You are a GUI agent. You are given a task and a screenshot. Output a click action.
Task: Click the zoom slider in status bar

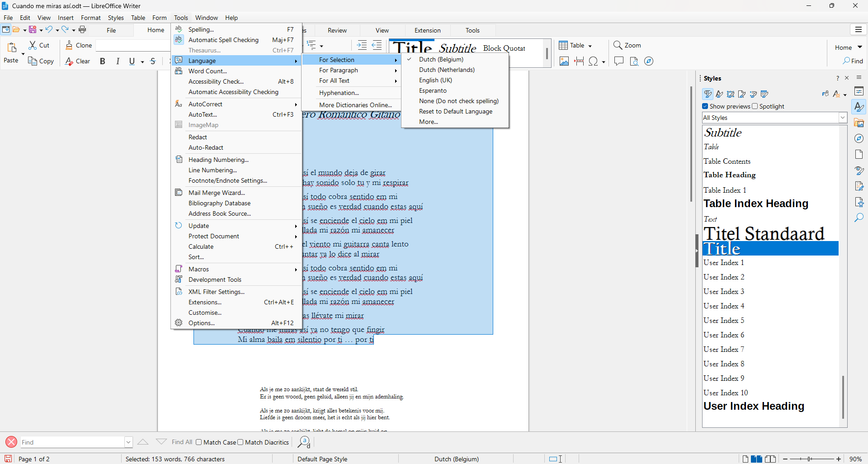click(811, 459)
